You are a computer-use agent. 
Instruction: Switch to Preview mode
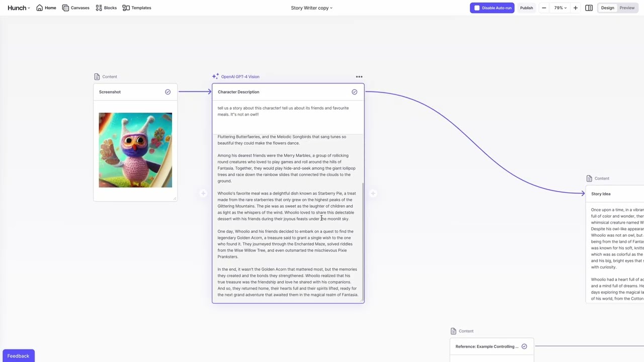pos(627,8)
